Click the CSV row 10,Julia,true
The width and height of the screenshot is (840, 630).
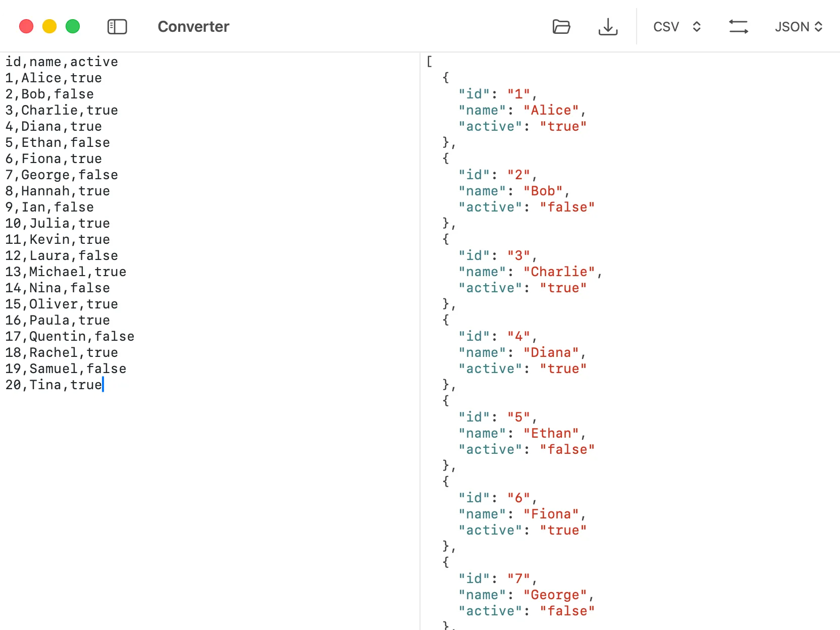[x=58, y=223]
